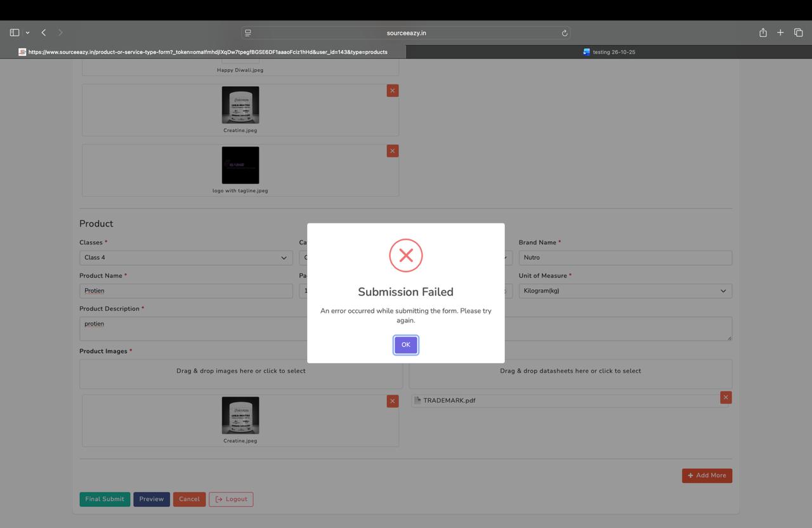Go back using browser back arrow

[44, 32]
